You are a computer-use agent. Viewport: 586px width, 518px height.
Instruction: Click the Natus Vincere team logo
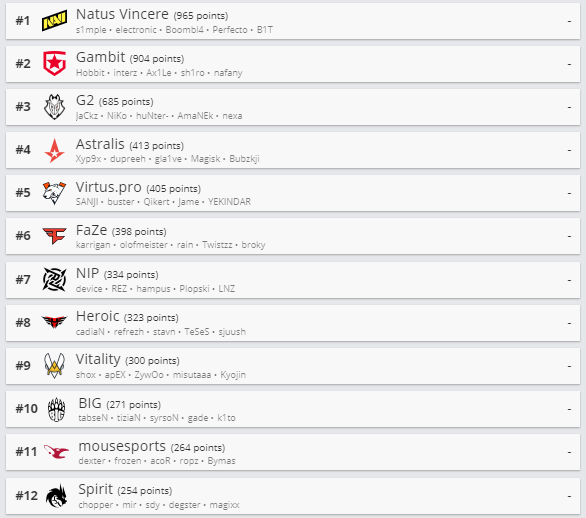[55, 21]
